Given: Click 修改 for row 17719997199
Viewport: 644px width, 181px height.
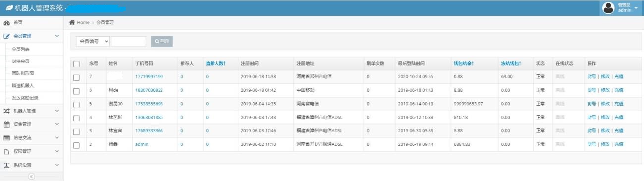Looking at the screenshot, I should (x=605, y=77).
